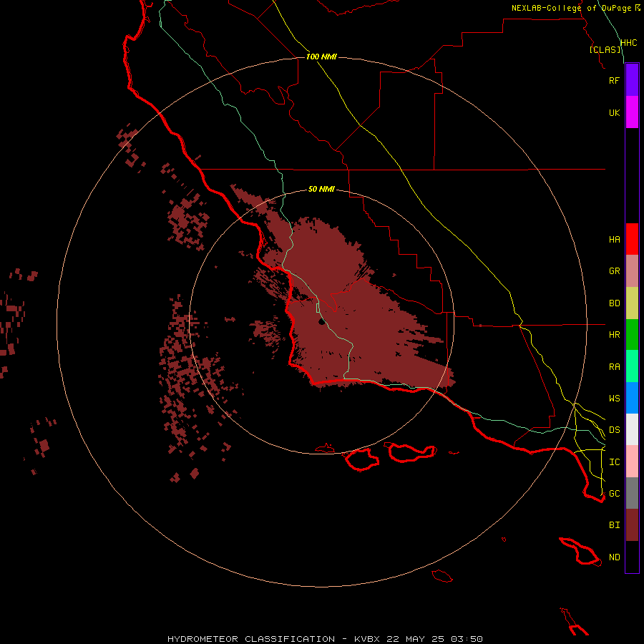Click the NEXLAB-College of DuPage credit text

coord(571,8)
